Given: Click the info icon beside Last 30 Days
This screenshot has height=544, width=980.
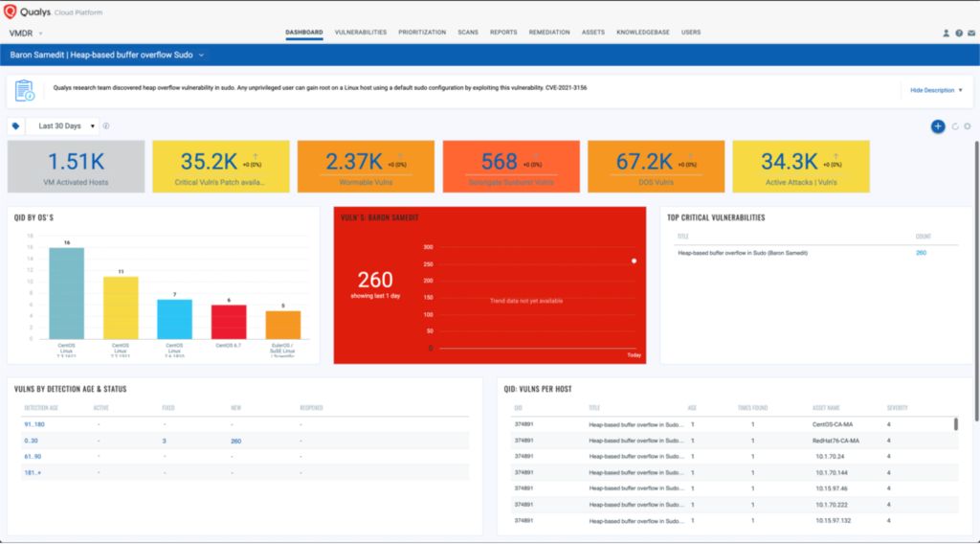Looking at the screenshot, I should point(106,125).
